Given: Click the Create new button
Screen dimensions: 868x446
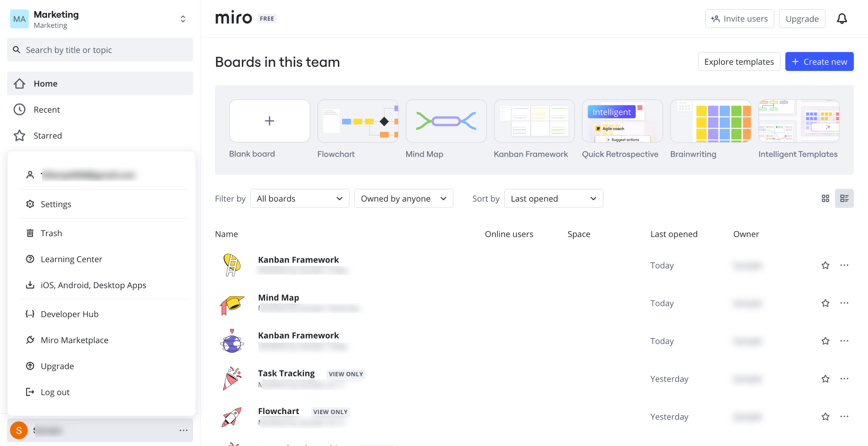Looking at the screenshot, I should [819, 61].
